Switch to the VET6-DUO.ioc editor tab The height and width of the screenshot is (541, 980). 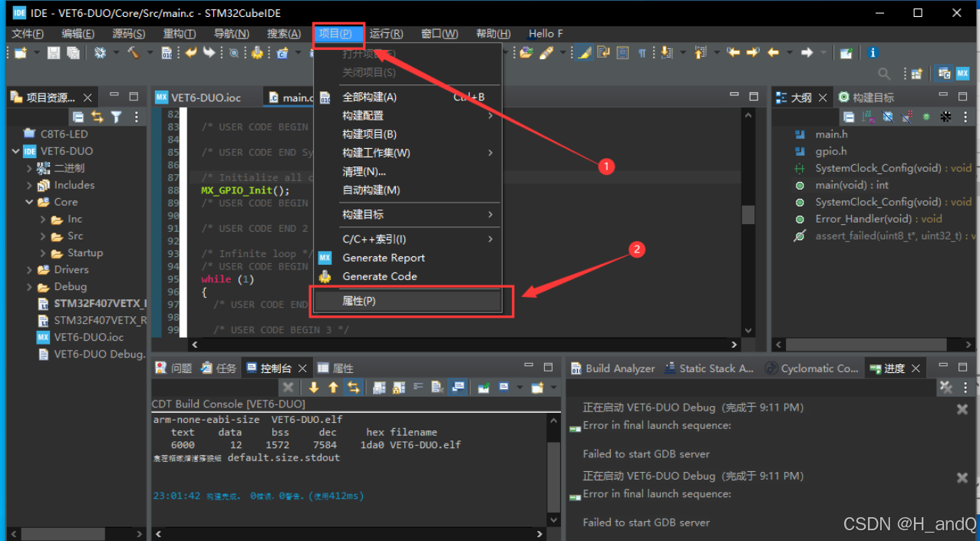(x=206, y=97)
